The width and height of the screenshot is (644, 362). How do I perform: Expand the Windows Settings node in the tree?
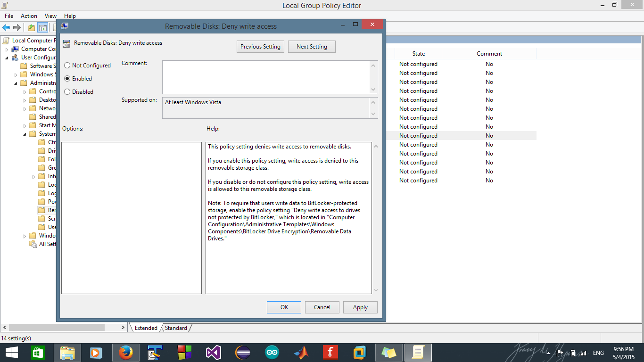(x=15, y=74)
